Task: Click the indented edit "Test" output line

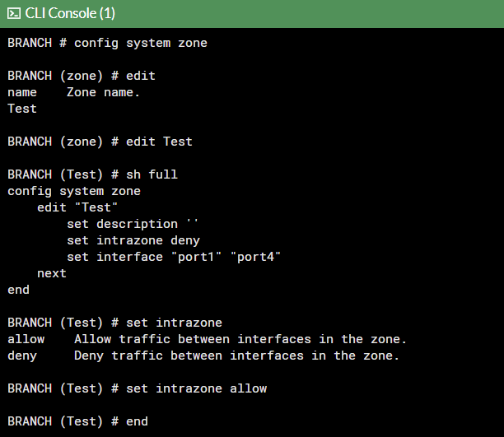Action: click(x=77, y=207)
